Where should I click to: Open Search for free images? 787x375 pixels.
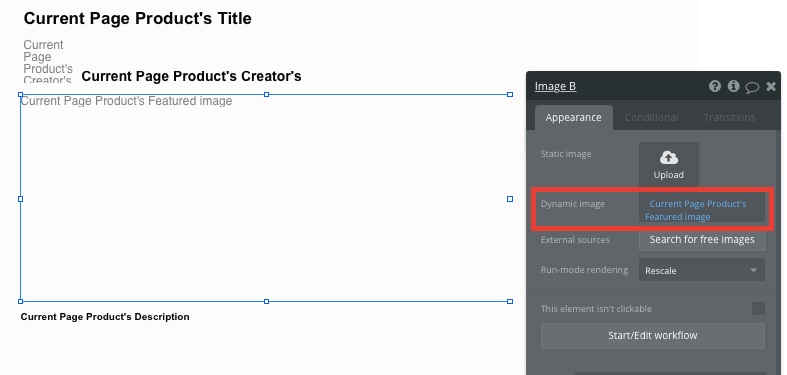702,239
